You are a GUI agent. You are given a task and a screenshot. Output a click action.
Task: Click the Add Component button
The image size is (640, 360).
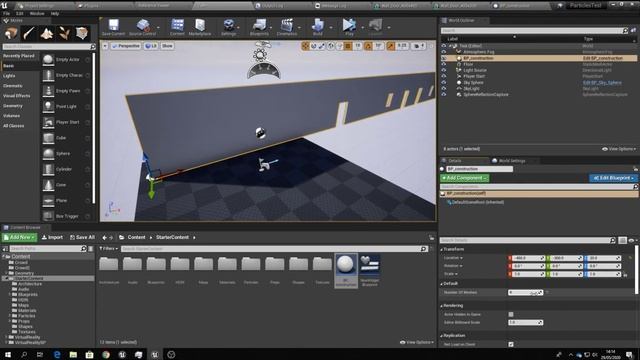click(464, 178)
